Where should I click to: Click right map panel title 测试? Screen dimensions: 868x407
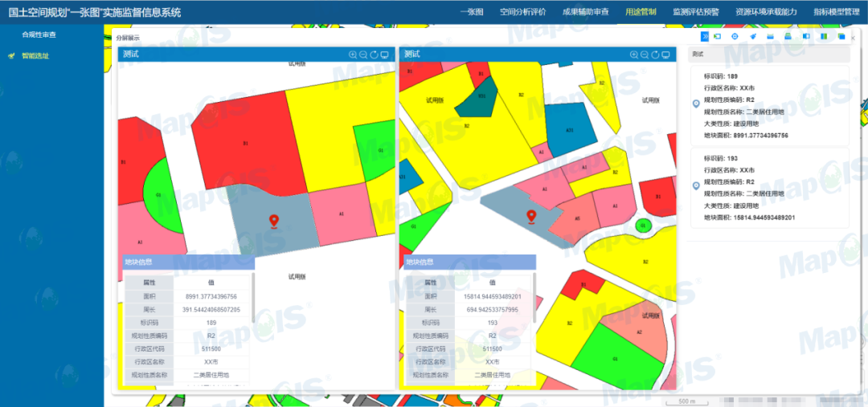click(411, 55)
